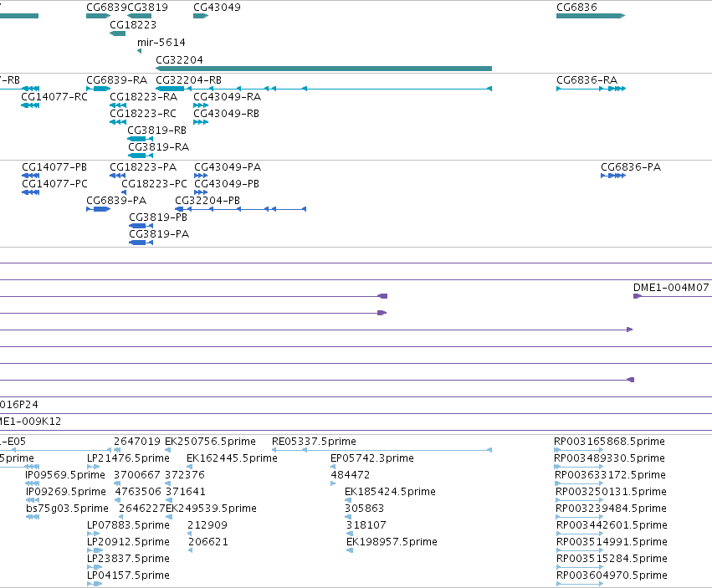Select EST 372376
This screenshot has width=712, height=588.
[185, 475]
